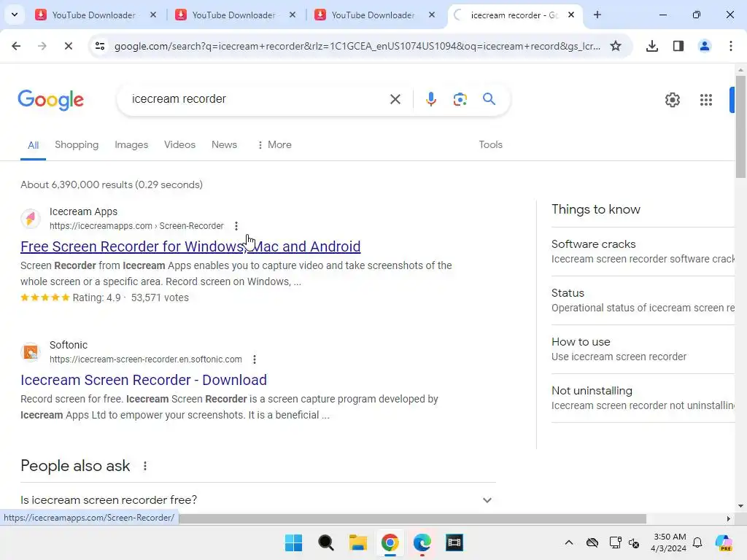Switch to first YouTube Downloader tab

(x=94, y=15)
